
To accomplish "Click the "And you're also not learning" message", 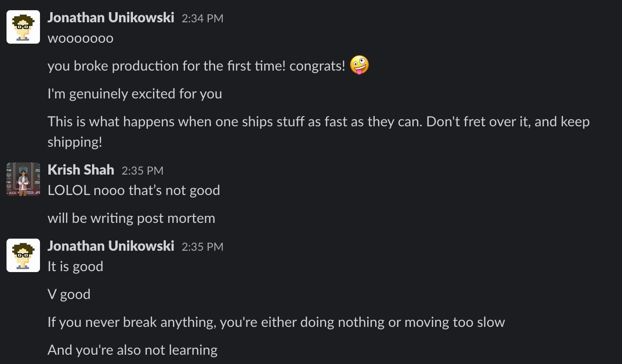I will [132, 350].
